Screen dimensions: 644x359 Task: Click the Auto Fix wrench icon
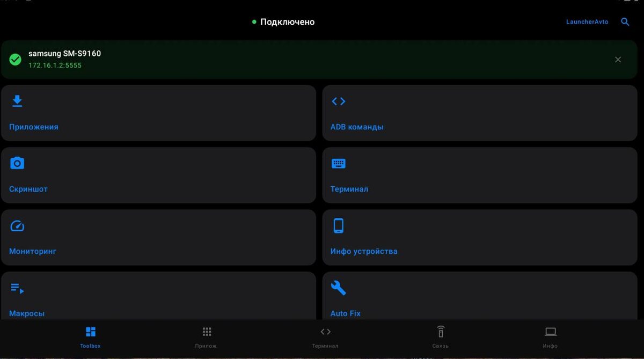(338, 288)
